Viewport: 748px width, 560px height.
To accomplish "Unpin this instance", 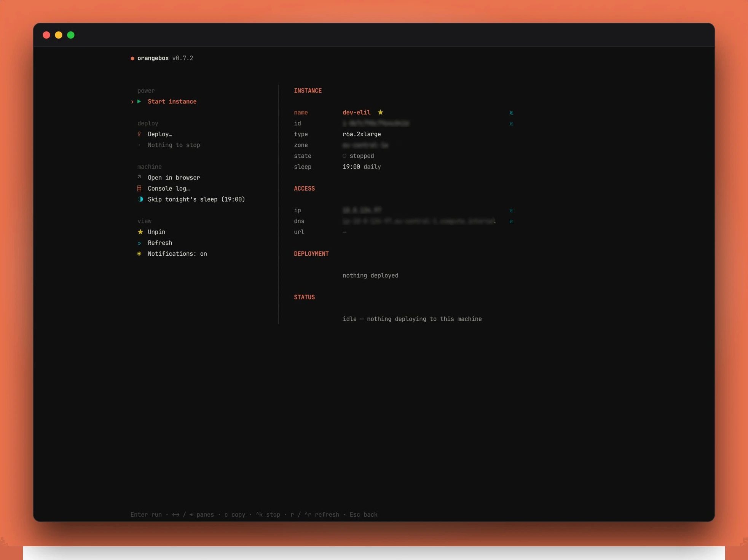I will tap(156, 232).
